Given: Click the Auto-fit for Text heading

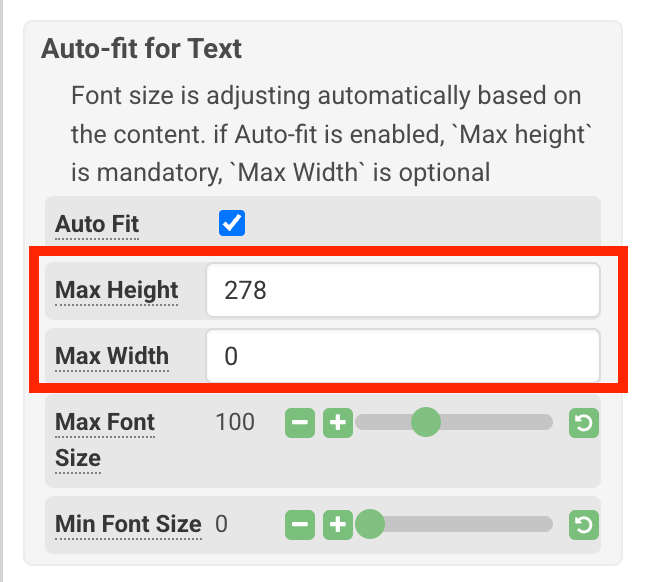Looking at the screenshot, I should (x=141, y=49).
